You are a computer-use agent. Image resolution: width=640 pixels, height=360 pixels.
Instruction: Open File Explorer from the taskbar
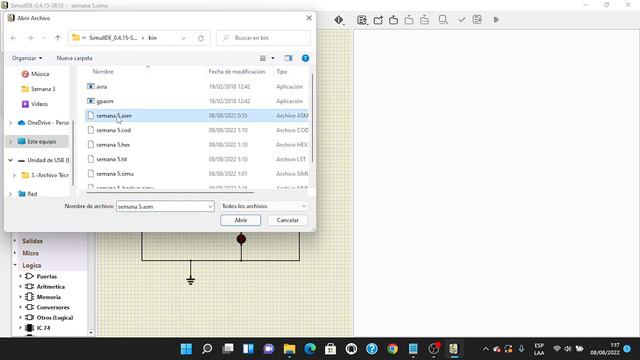pos(289,349)
